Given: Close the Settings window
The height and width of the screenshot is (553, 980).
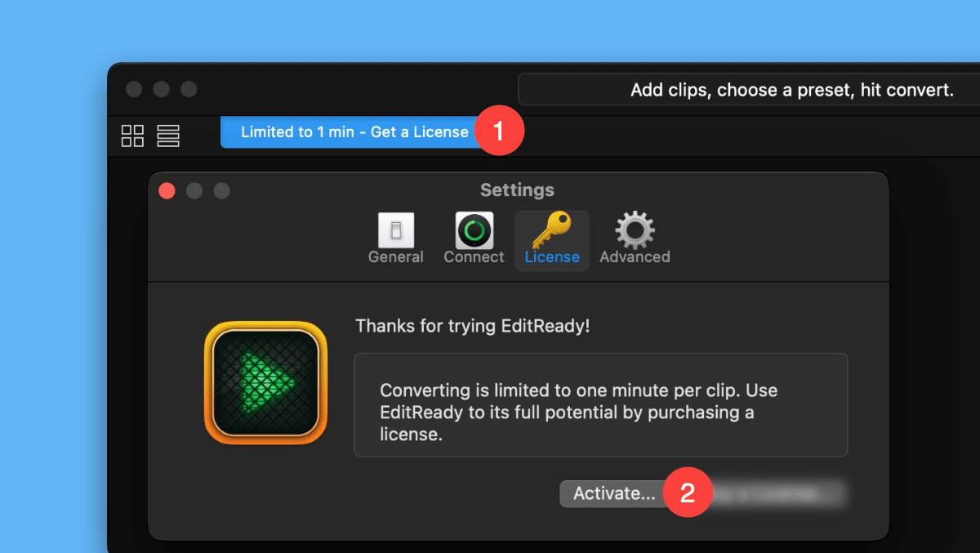Looking at the screenshot, I should (167, 191).
